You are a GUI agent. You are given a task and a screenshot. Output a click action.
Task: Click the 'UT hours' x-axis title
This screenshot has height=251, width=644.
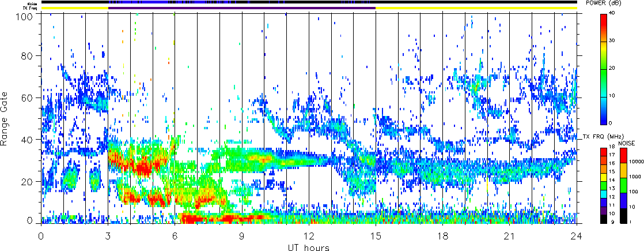coord(308,247)
